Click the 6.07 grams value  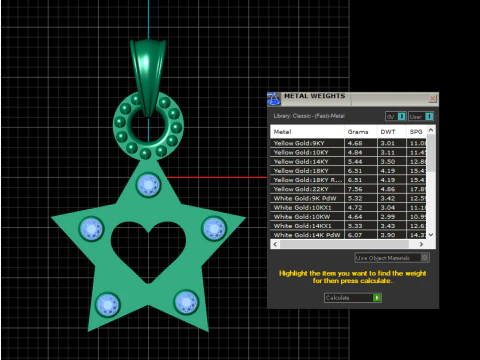(x=355, y=235)
